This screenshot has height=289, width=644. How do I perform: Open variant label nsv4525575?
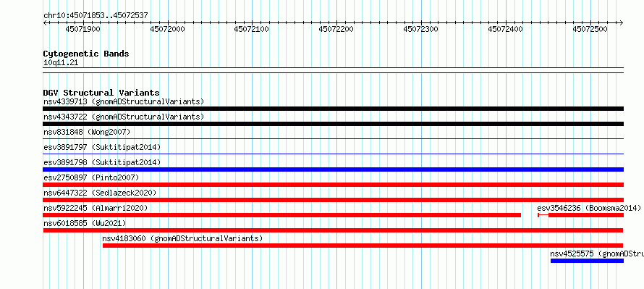tap(597, 254)
